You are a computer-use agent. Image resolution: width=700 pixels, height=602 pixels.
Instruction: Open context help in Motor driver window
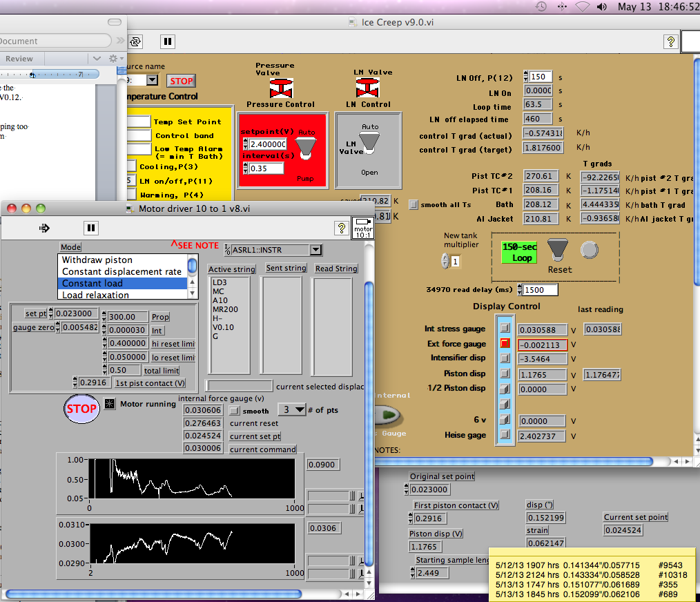click(341, 228)
